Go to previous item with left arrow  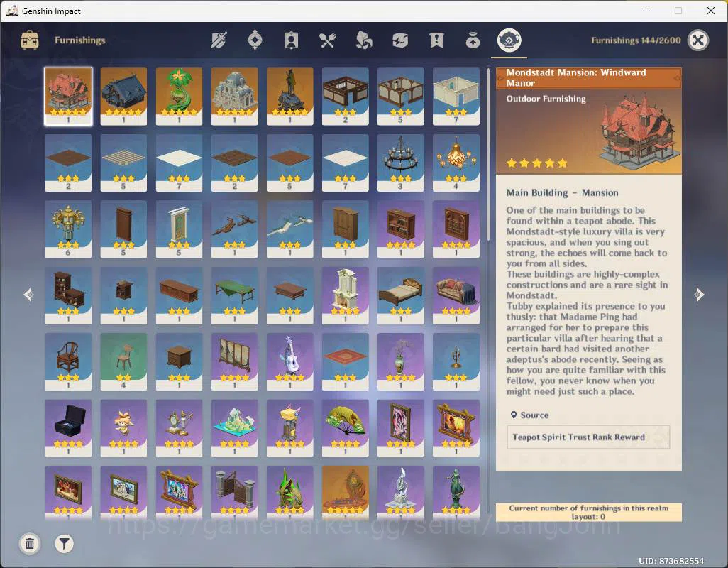29,295
